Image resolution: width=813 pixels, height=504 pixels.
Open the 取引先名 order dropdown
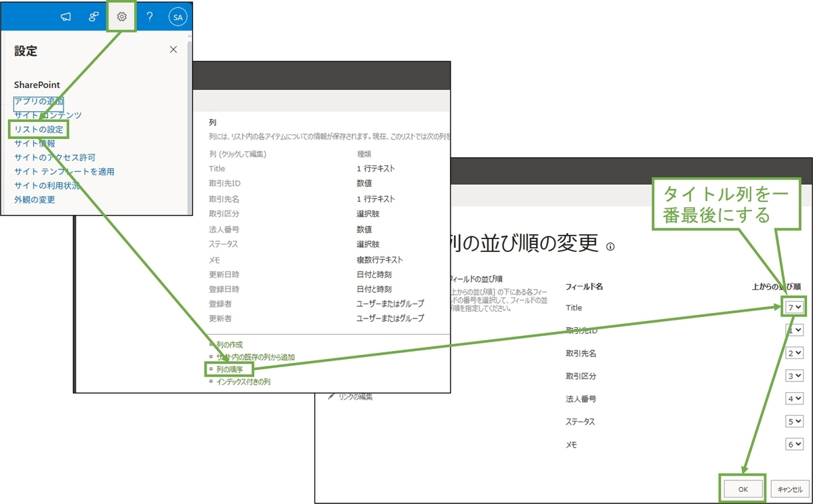[794, 353]
